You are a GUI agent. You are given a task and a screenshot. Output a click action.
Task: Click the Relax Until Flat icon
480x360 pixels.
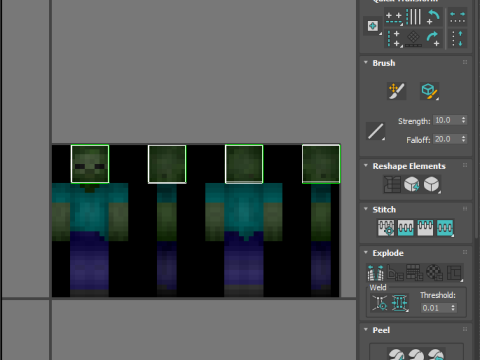coord(411,184)
